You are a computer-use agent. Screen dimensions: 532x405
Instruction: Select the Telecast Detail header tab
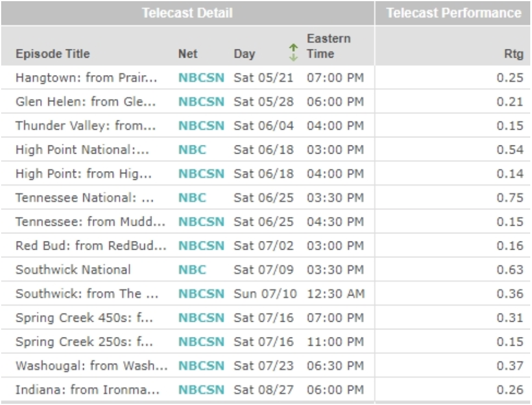[187, 13]
